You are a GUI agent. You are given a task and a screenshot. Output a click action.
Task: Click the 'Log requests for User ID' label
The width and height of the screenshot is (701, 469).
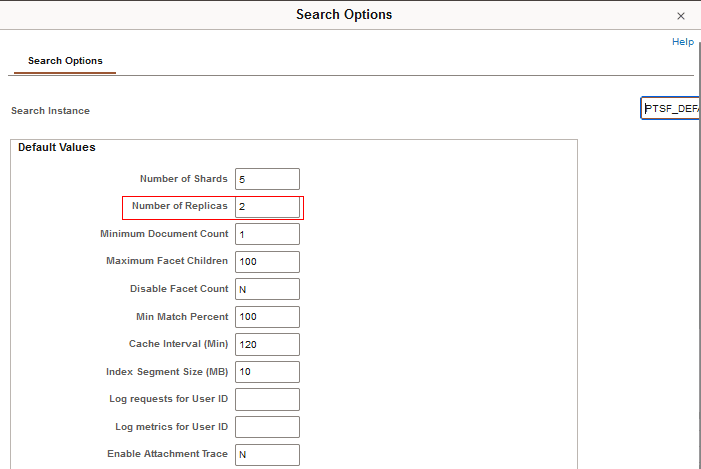[x=169, y=399]
